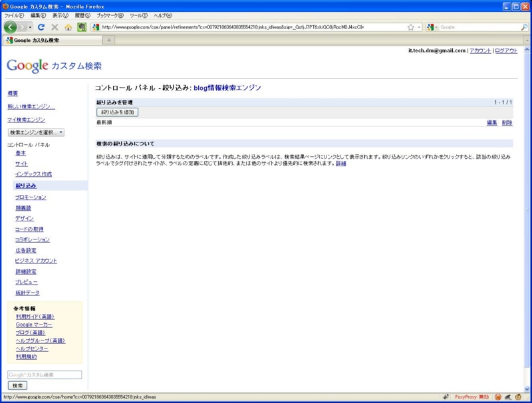Go to the Home page icon
This screenshot has width=532, height=403.
point(68,27)
